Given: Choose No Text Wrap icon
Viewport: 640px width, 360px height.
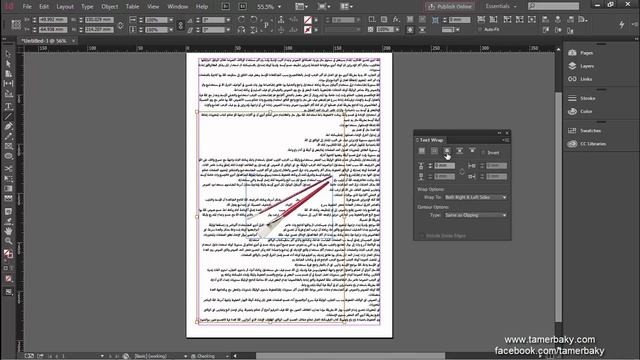Looking at the screenshot, I should pos(422,151).
